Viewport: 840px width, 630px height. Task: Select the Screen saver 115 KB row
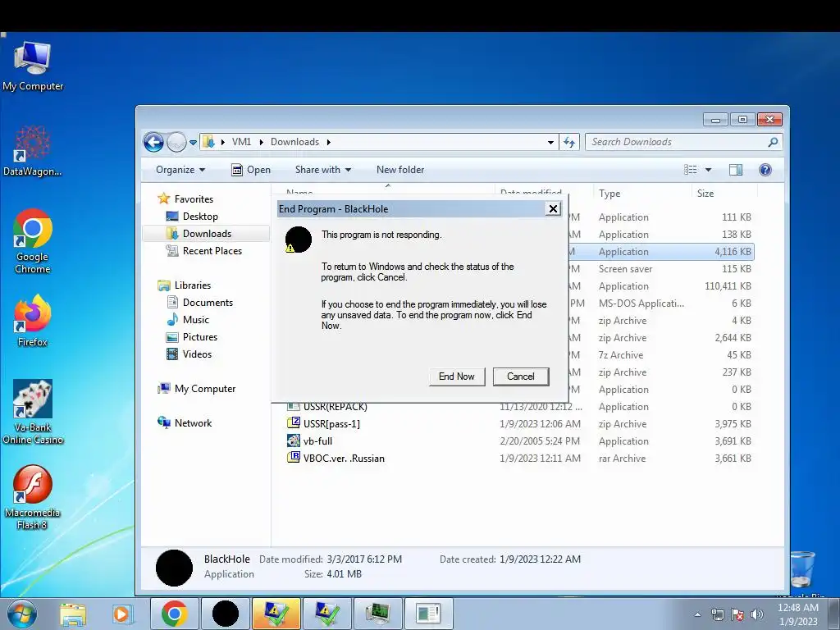tap(661, 269)
